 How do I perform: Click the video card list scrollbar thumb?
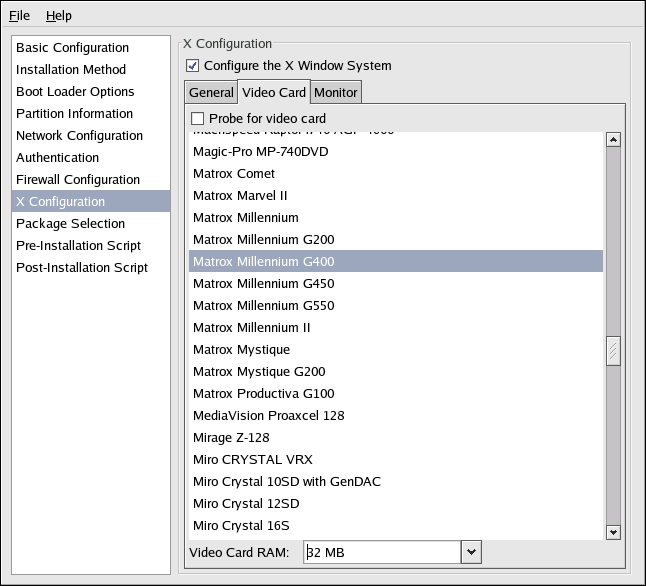coord(613,351)
